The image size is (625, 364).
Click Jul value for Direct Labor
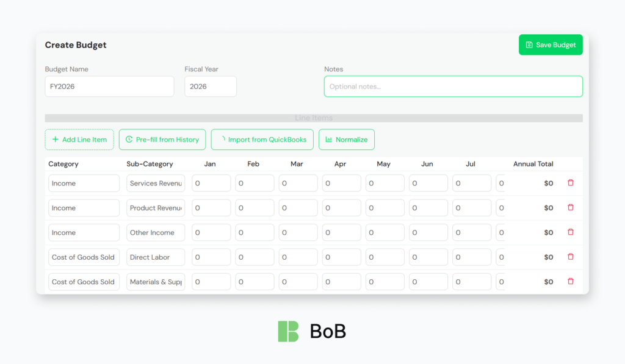pos(472,257)
